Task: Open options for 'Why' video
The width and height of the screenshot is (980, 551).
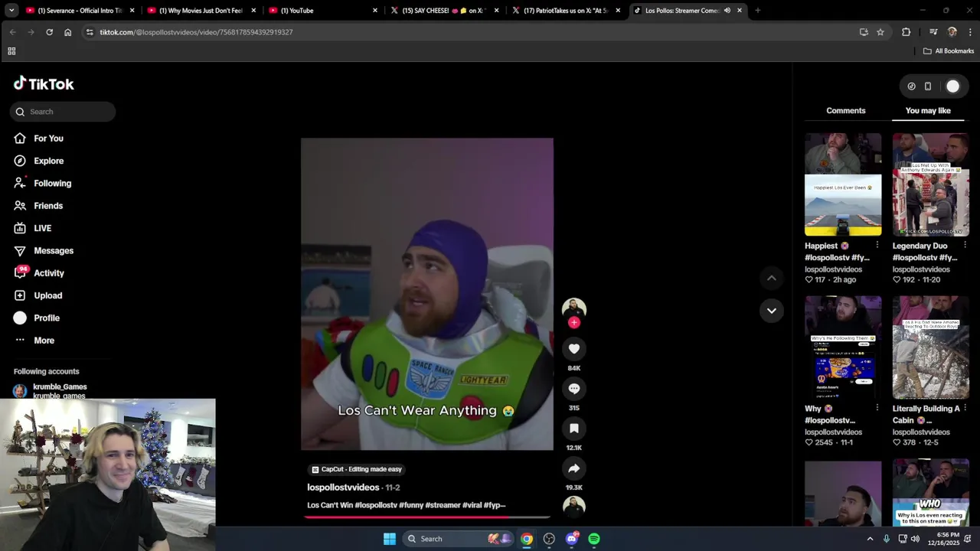Action: [877, 408]
